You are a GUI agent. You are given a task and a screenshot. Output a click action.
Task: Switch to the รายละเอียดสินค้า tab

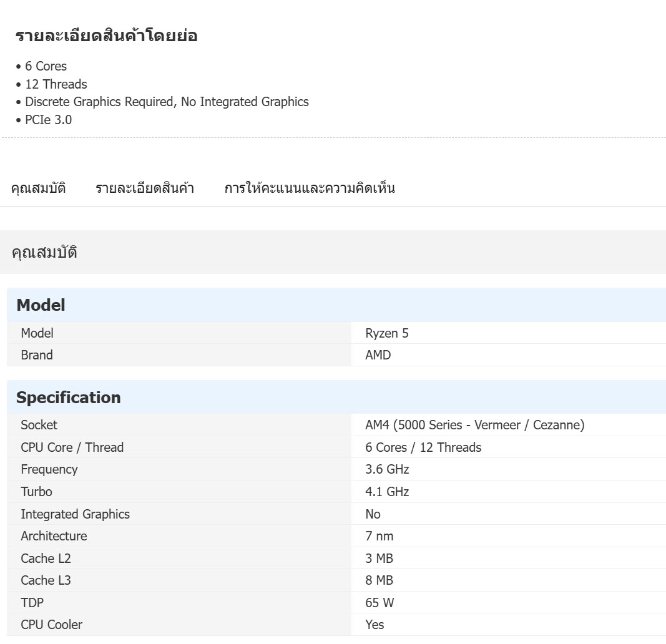[145, 188]
